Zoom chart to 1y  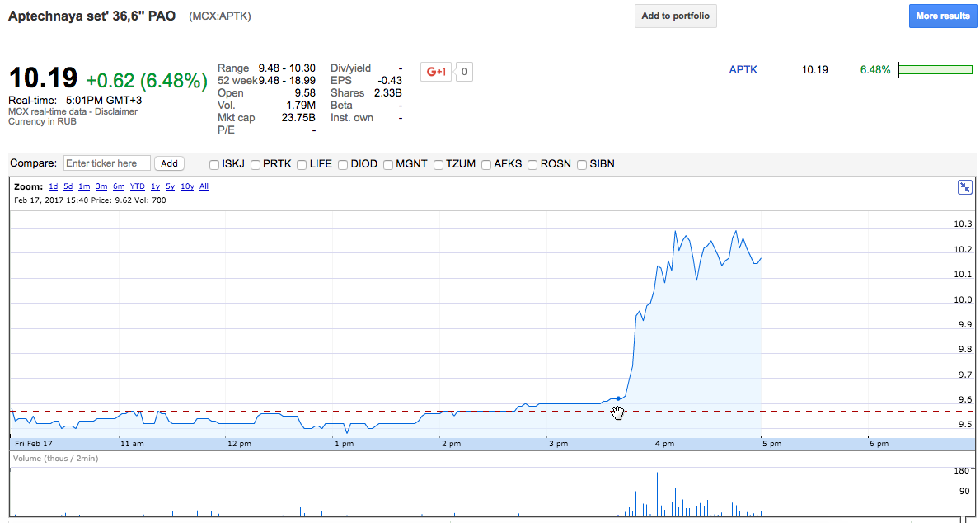click(x=155, y=186)
